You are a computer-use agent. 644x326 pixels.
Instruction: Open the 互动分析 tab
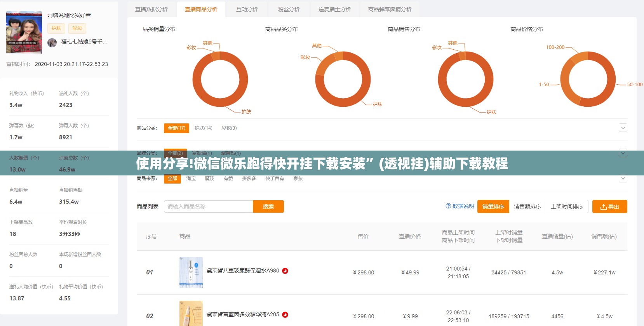(247, 9)
